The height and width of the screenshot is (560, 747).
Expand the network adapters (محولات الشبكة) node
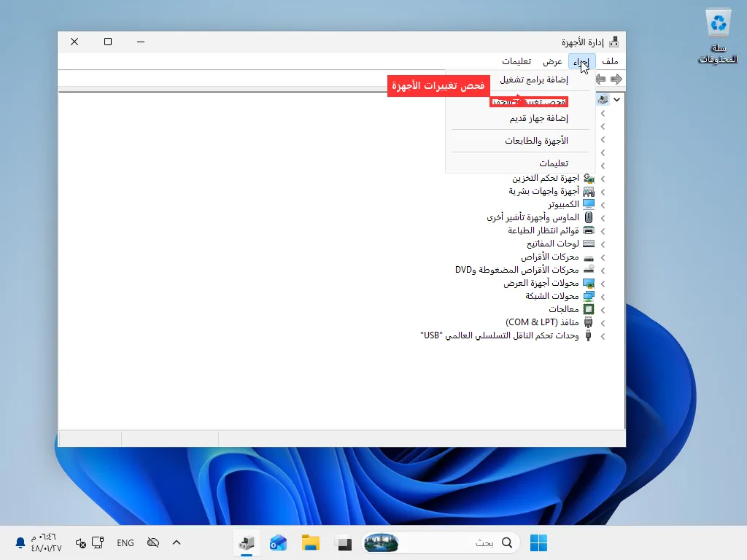tap(603, 297)
